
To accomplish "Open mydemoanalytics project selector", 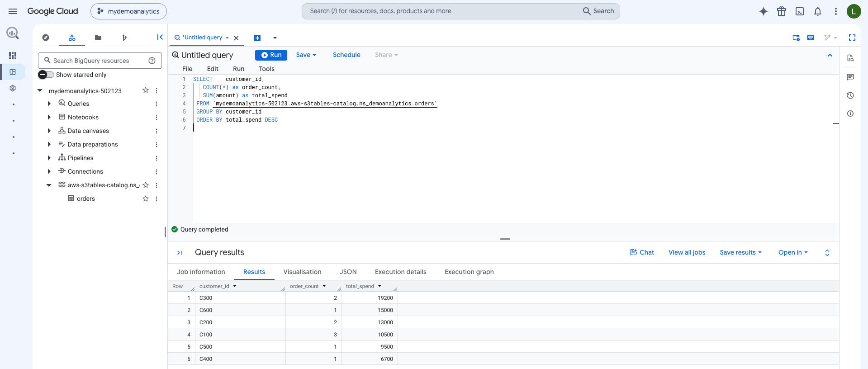I will click(x=128, y=11).
